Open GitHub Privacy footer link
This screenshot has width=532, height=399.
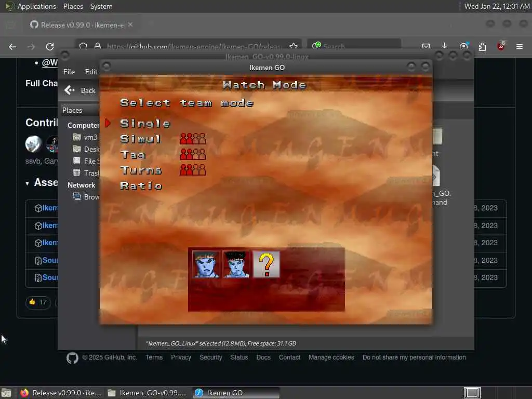tap(181, 357)
